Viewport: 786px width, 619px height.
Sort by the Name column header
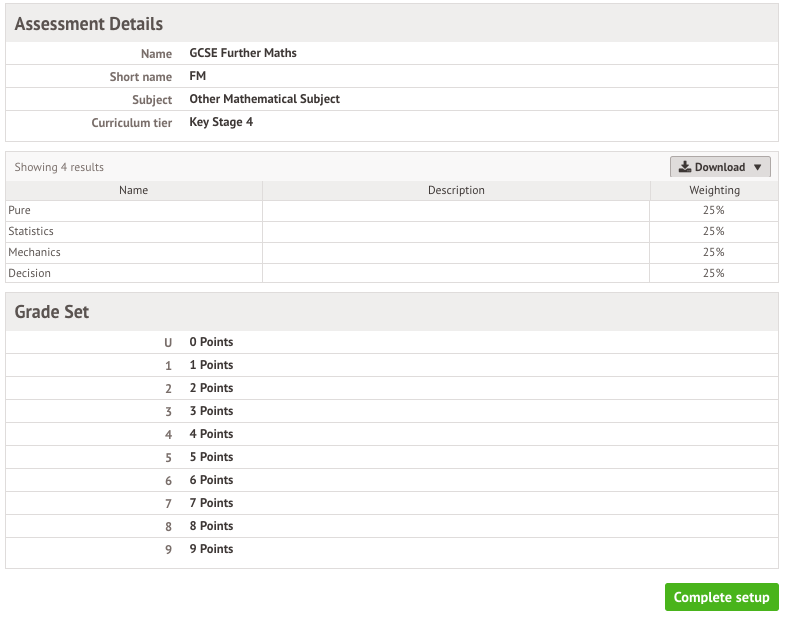[133, 190]
